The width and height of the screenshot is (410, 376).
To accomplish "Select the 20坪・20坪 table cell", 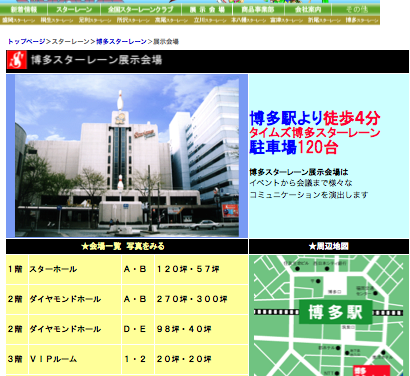I will pyautogui.click(x=201, y=359).
